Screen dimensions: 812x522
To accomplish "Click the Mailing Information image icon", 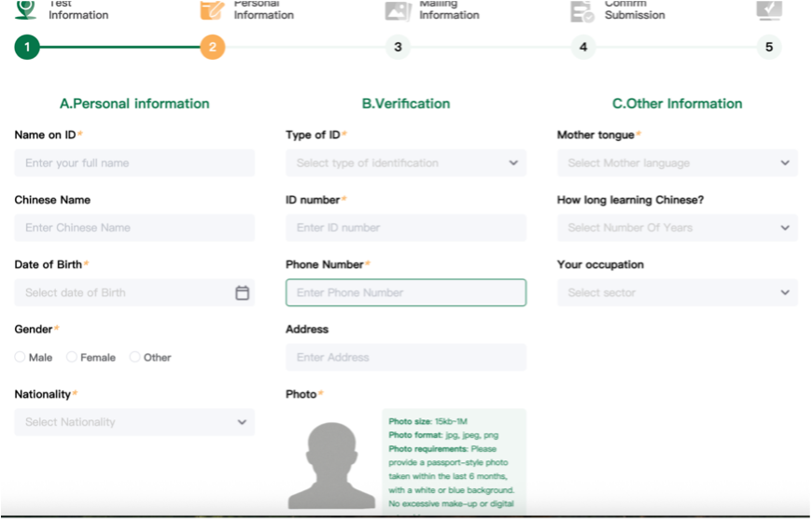I will click(398, 10).
